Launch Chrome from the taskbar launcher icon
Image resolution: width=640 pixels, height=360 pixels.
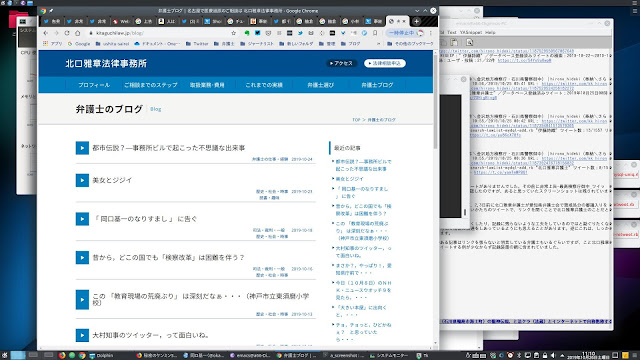(x=82, y=356)
